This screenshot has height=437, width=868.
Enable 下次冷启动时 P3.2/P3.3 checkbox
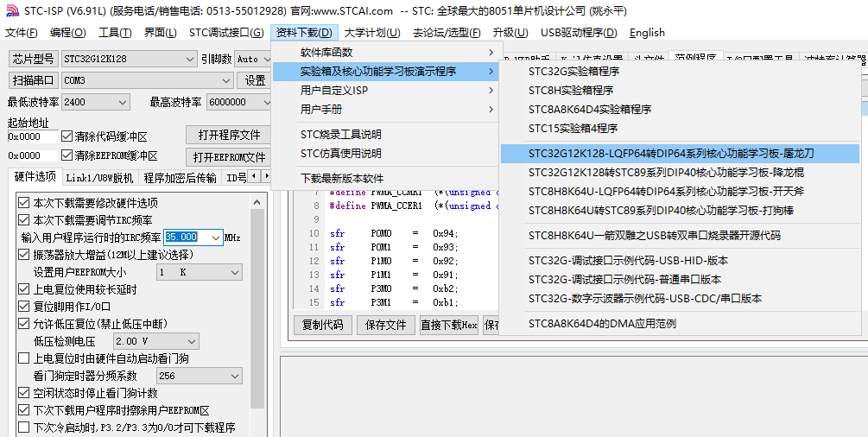point(24,427)
